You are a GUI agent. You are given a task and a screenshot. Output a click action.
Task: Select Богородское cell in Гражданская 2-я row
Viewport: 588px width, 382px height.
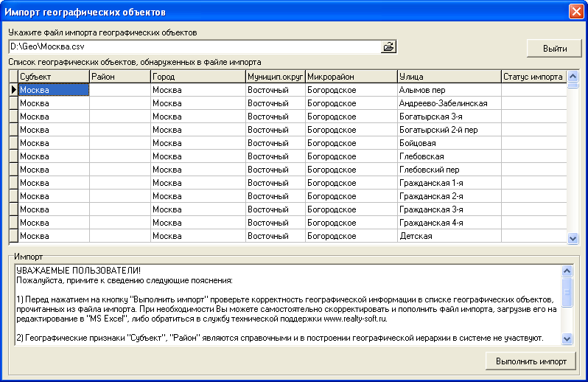[351, 196]
